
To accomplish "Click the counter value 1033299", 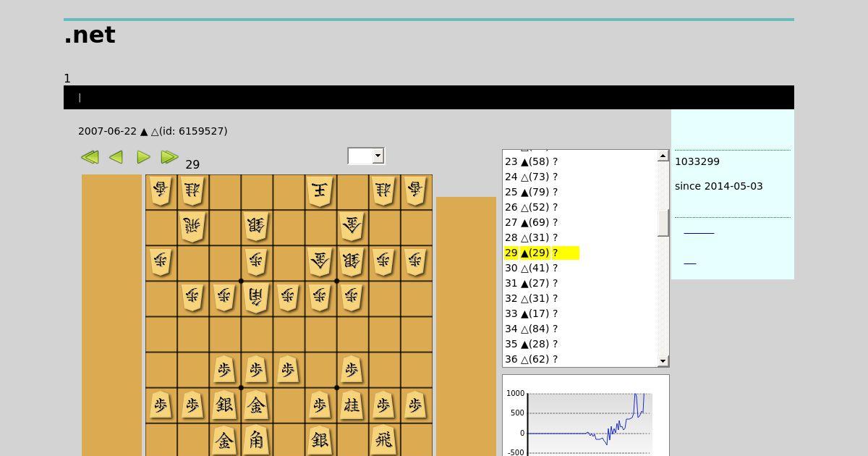I will (697, 161).
